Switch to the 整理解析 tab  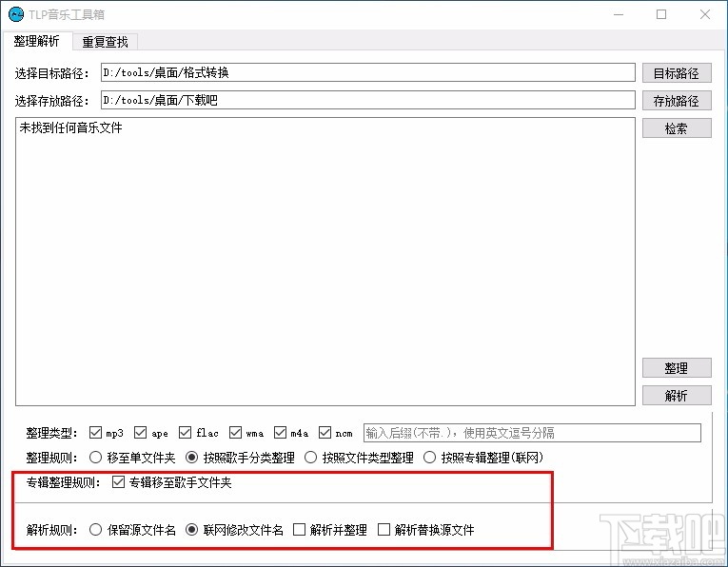coord(37,41)
